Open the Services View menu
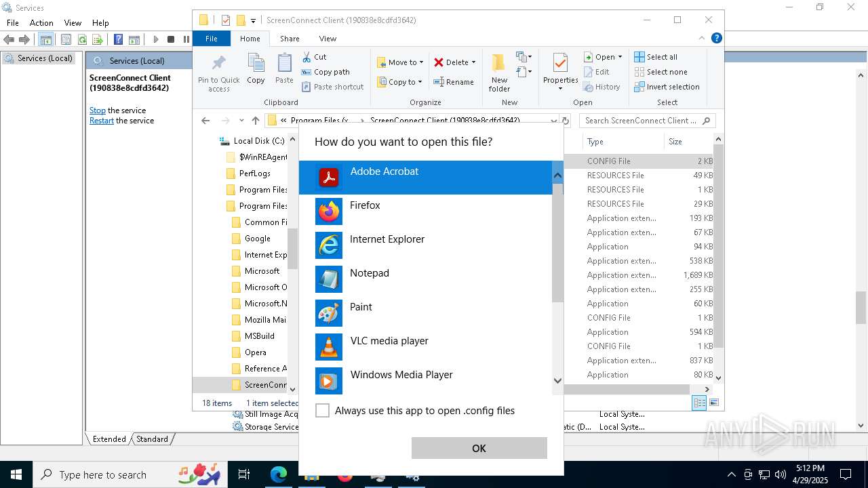 (73, 22)
